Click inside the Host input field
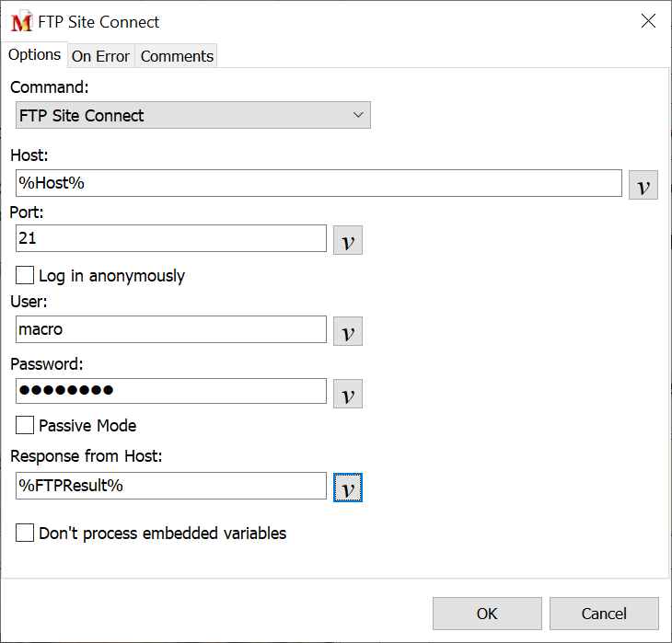Image resolution: width=672 pixels, height=643 pixels. (319, 183)
